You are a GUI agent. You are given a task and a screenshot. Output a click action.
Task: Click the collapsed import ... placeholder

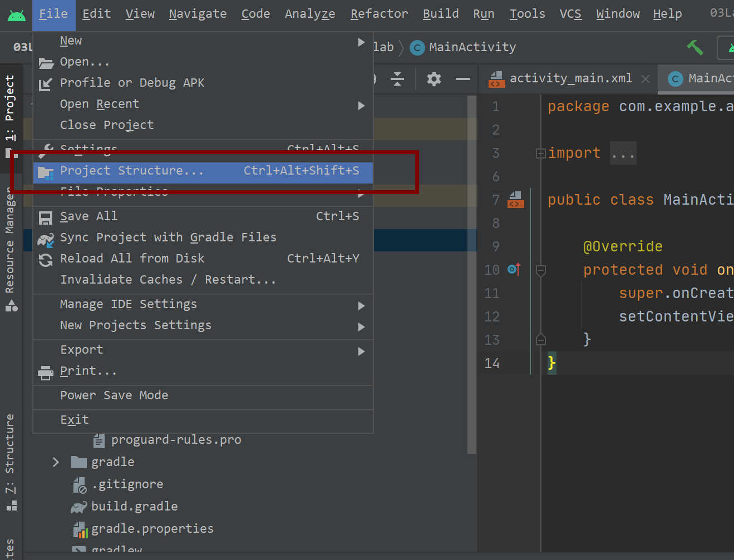click(623, 154)
